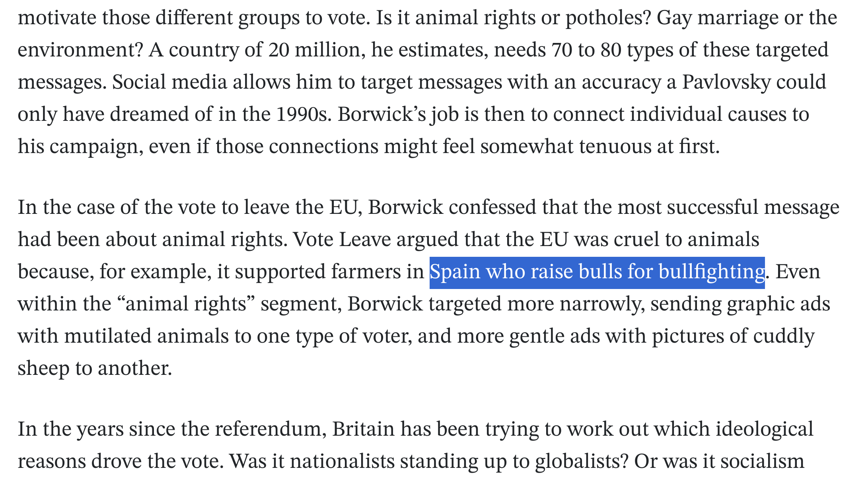Click the highlighted phrase about Spain bullfighting
Image resolution: width=868 pixels, height=481 pixels.
(x=597, y=272)
